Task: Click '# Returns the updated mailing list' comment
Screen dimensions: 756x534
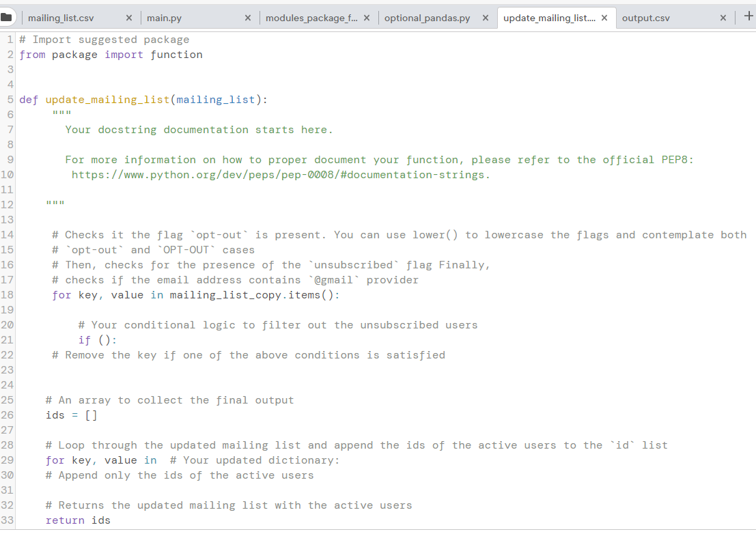Action: 229,505
